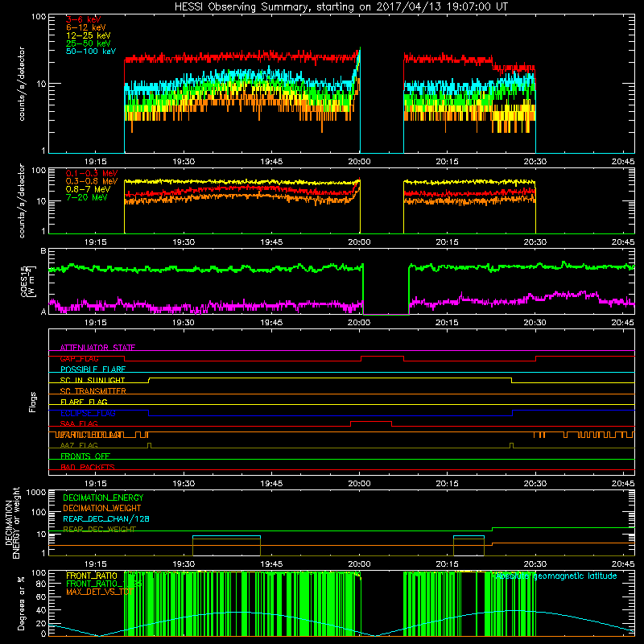Select the REAR_DEC_WEIGHT legend label
The image size is (644, 644).
tap(99, 529)
